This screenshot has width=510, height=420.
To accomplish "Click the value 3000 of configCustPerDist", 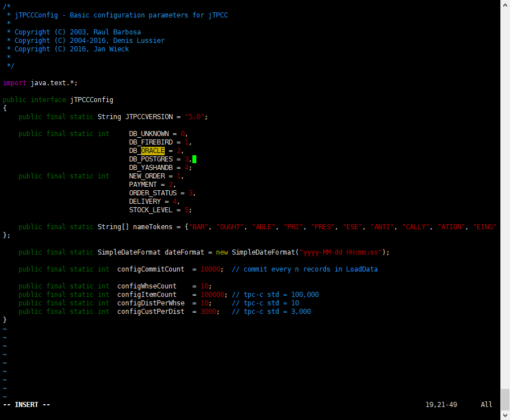I will click(209, 312).
